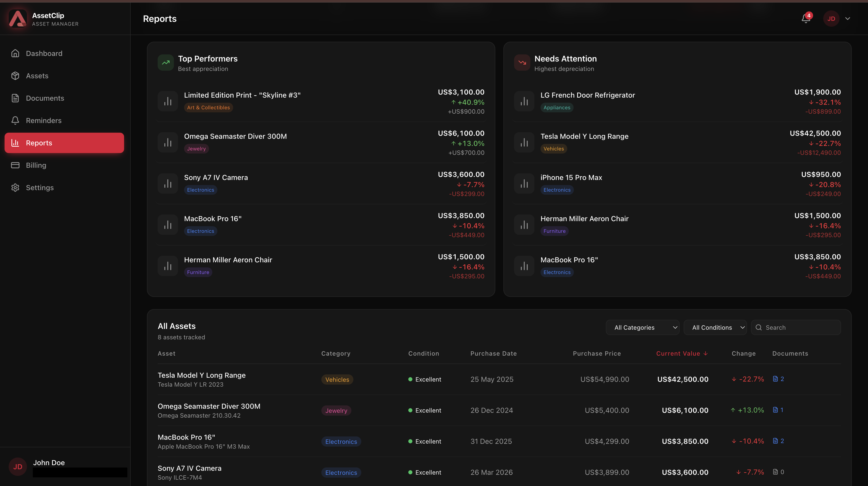The image size is (868, 486).
Task: Click chart icon beside LG French Door Refrigerator
Action: (524, 101)
